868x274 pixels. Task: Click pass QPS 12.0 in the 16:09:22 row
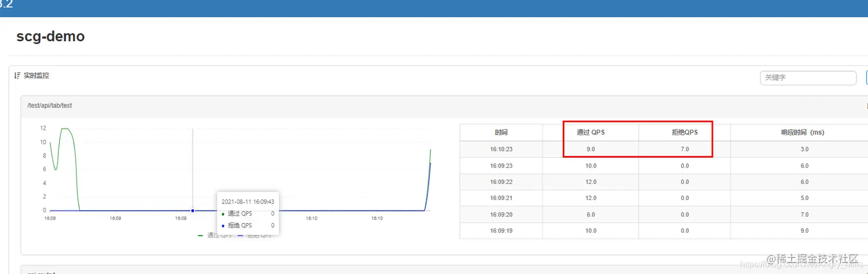click(591, 182)
